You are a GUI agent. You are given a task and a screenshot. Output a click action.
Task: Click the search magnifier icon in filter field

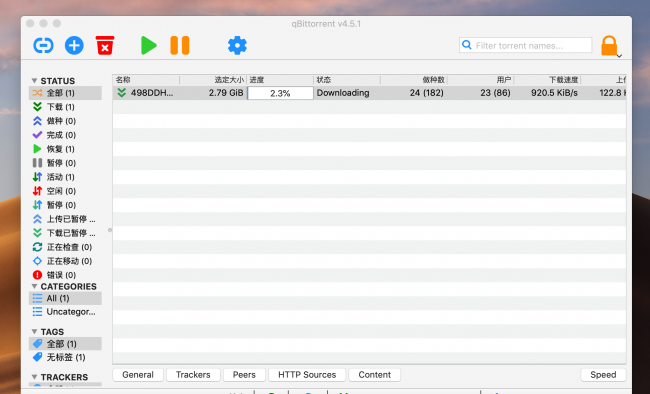[x=467, y=45]
